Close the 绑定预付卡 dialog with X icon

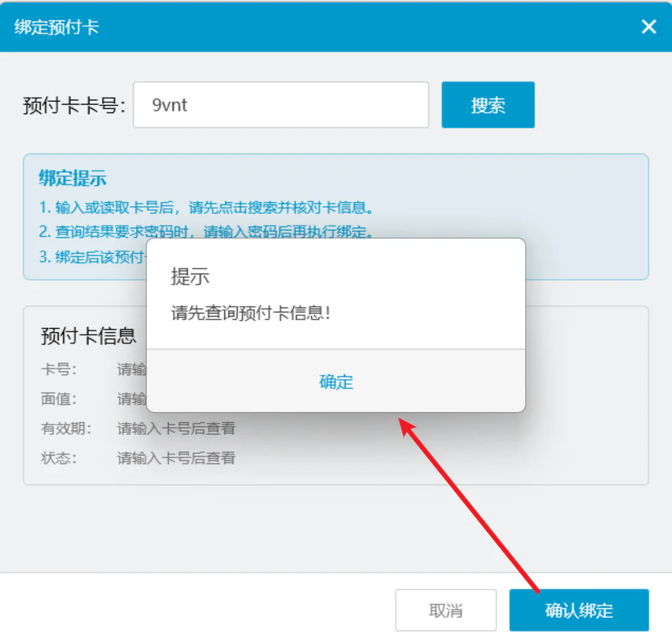pyautogui.click(x=648, y=27)
